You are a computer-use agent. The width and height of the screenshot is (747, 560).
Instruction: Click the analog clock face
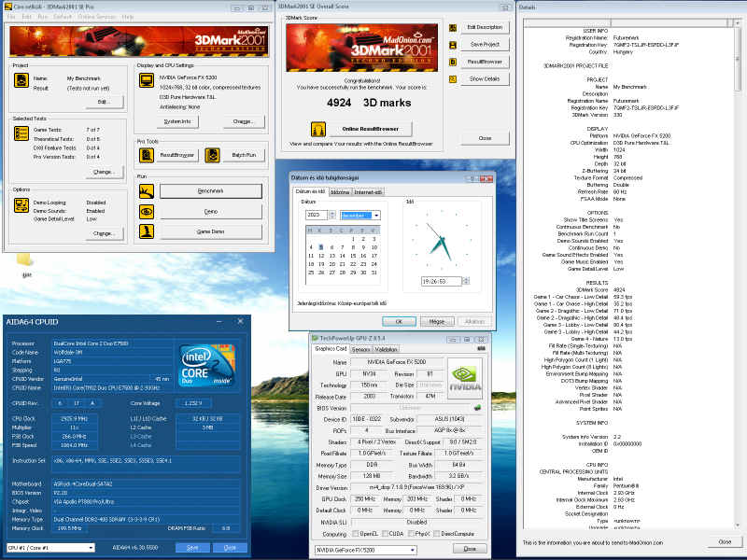pos(442,240)
